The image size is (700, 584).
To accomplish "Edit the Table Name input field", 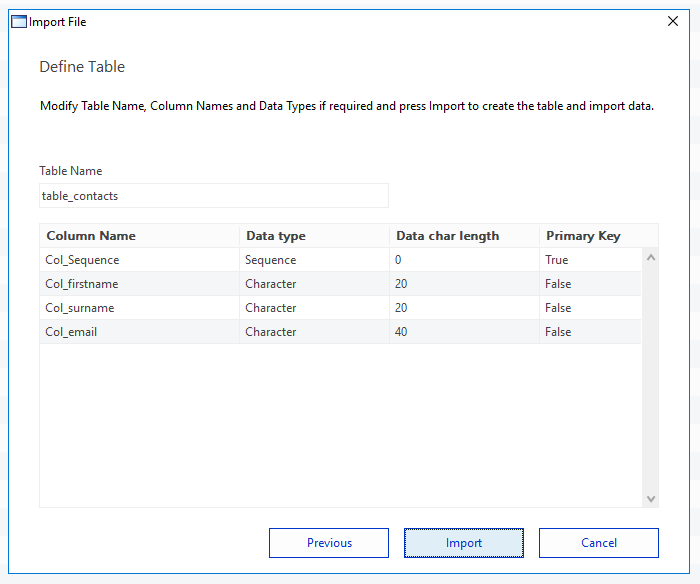I will [214, 196].
